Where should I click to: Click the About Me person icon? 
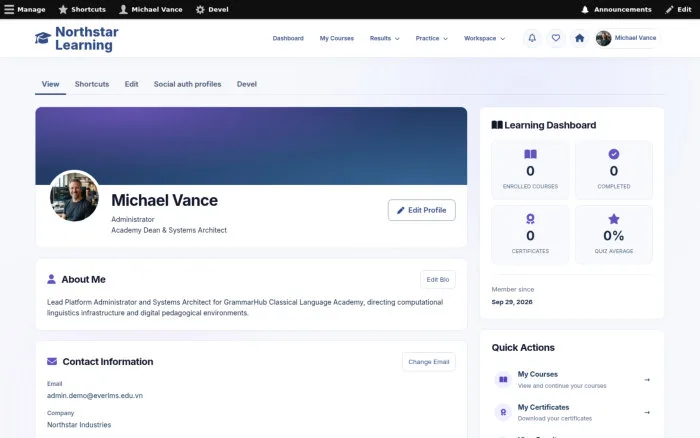[51, 279]
